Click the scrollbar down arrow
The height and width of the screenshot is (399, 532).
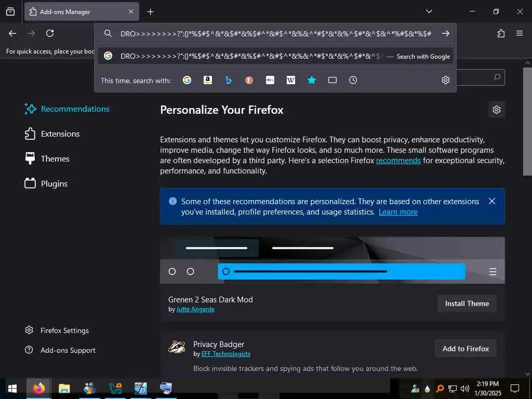click(x=527, y=374)
